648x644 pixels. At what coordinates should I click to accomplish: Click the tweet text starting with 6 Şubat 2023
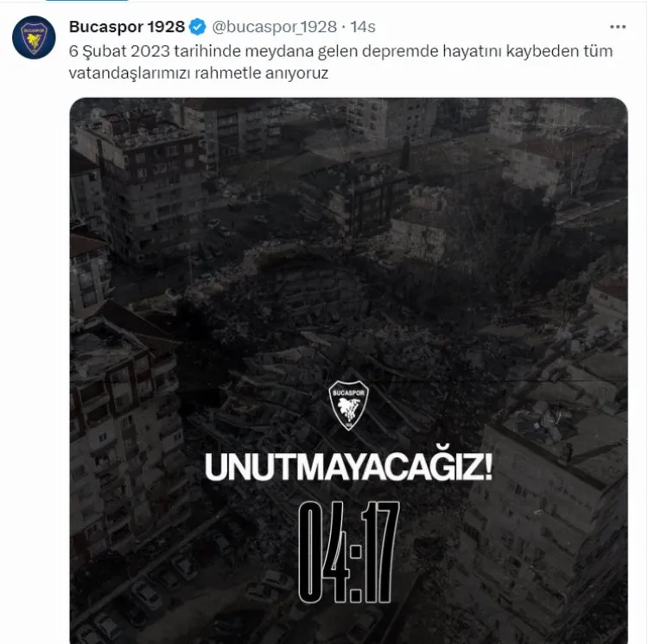coord(340,62)
